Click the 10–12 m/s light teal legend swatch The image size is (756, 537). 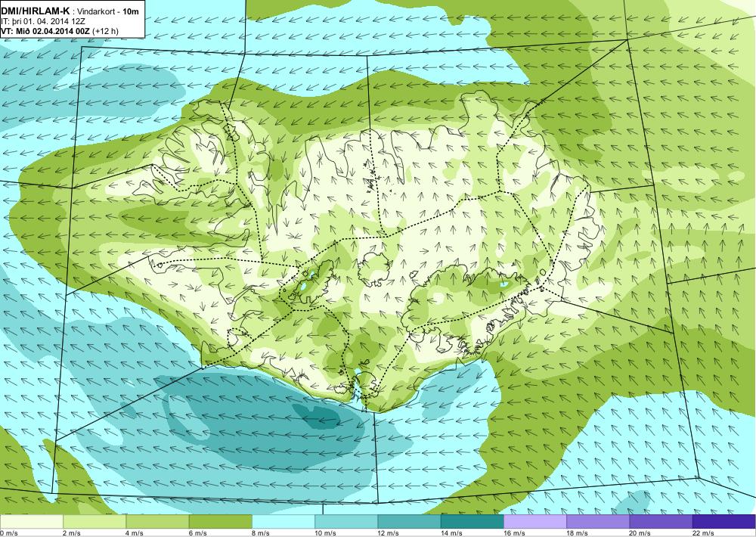click(346, 522)
